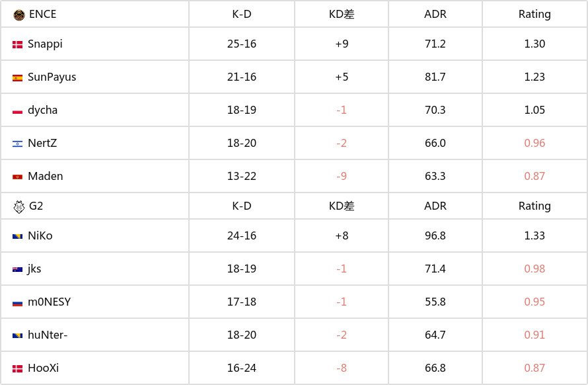Click the Australian flag beside jks
This screenshot has width=588, height=385.
coord(17,270)
